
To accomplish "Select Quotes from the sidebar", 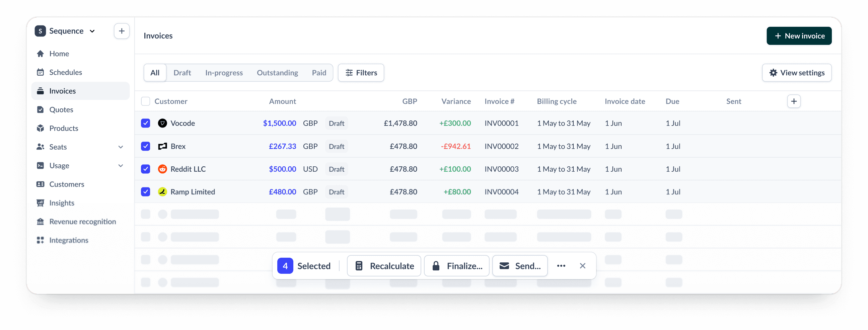I will pos(61,109).
